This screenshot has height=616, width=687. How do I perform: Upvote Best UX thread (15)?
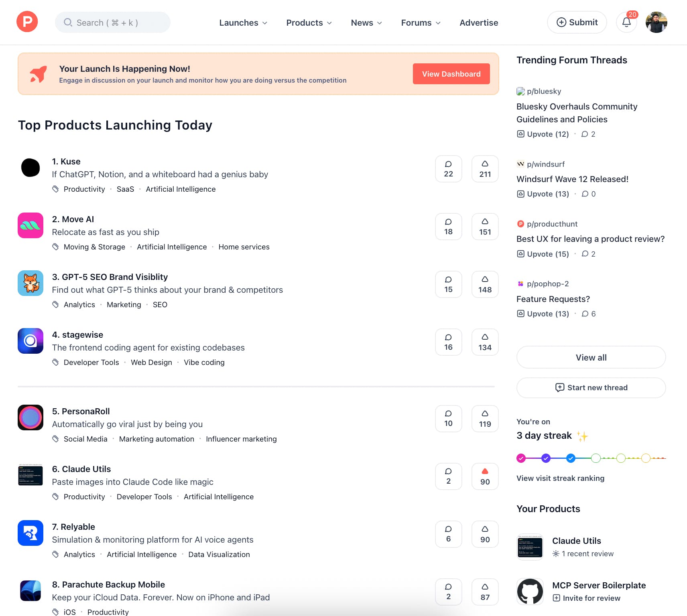[x=543, y=254]
